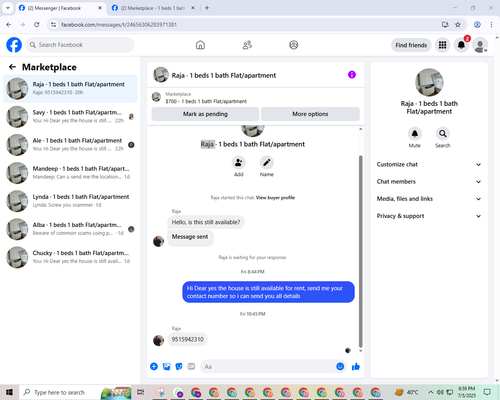Bookmark this page with the star icon
500x400 pixels.
pos(458,25)
